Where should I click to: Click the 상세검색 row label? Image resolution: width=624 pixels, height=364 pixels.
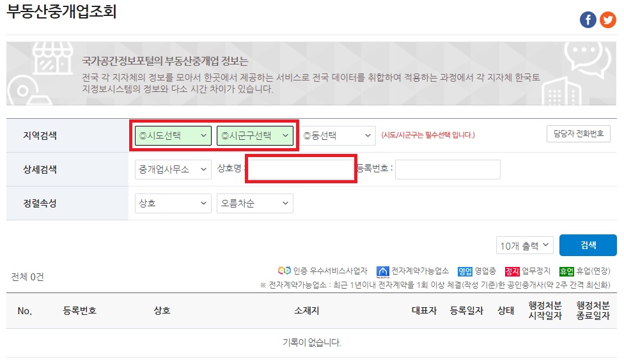coord(40,169)
